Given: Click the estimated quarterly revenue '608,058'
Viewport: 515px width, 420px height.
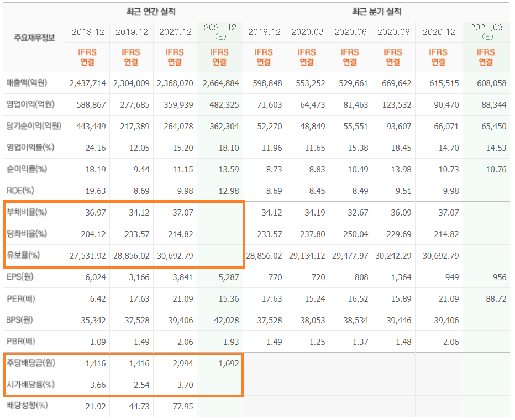Looking at the screenshot, I should point(492,83).
